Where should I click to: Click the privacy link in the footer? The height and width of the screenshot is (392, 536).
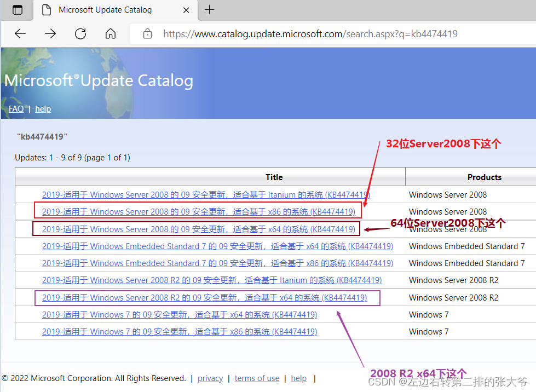210,378
